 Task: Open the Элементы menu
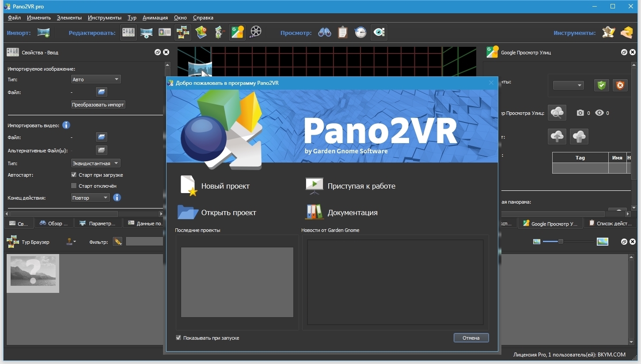pyautogui.click(x=69, y=18)
